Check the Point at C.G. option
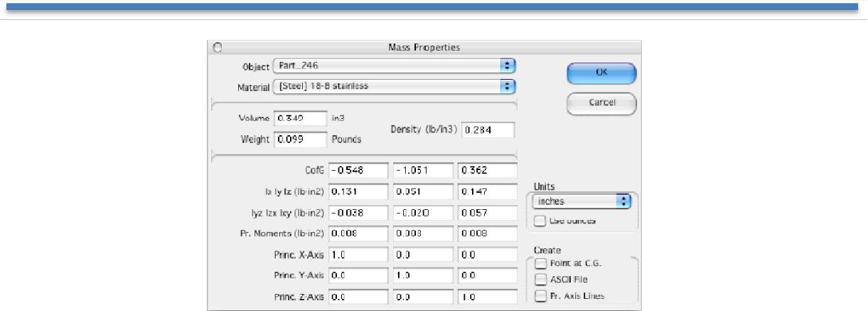The width and height of the screenshot is (868, 311). 542,264
